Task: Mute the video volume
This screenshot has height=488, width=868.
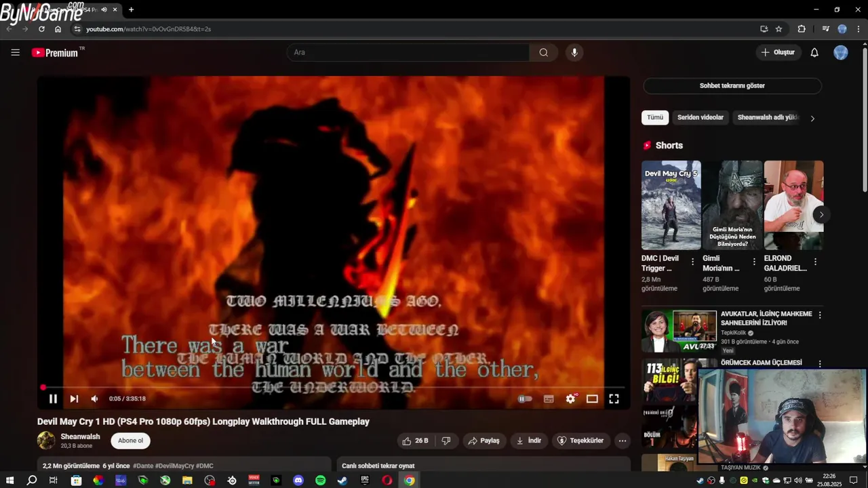Action: (94, 399)
